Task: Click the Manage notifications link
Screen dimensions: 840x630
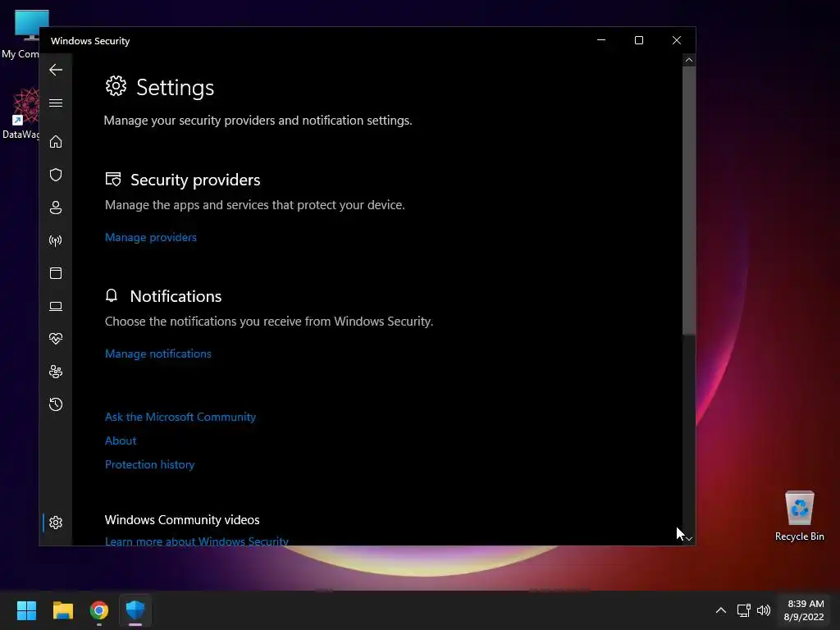Action: (158, 354)
